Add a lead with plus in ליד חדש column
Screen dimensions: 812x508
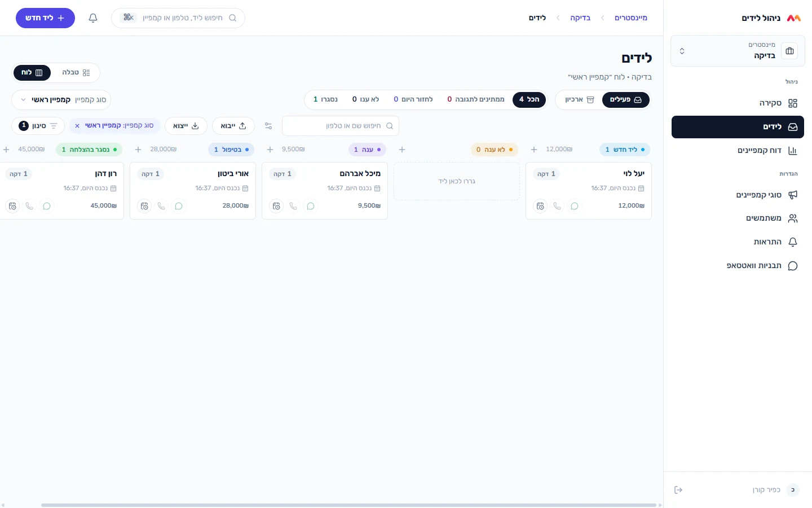click(534, 150)
